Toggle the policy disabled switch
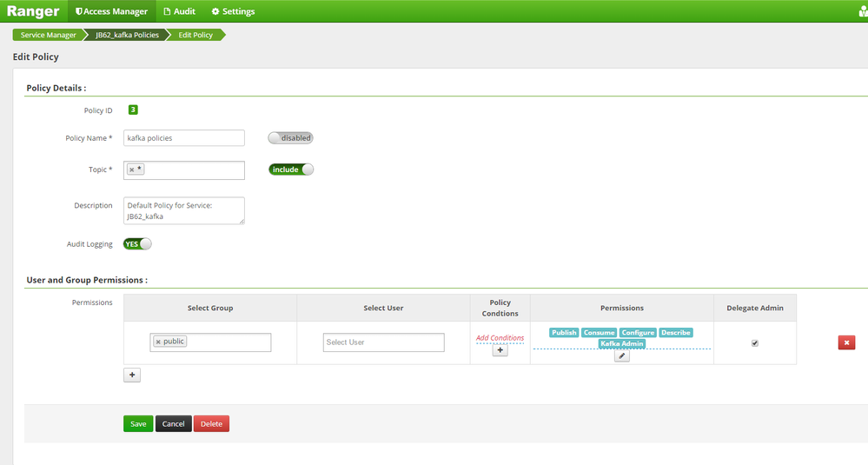The image size is (868, 465). coord(290,138)
